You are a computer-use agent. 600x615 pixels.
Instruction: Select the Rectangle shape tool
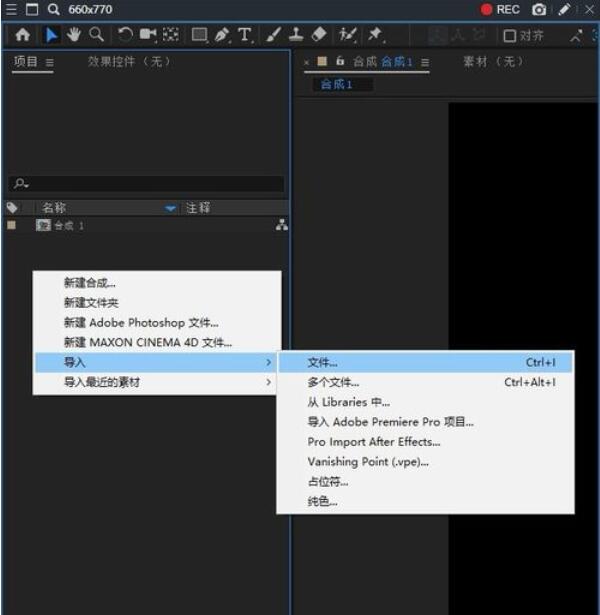[x=200, y=35]
